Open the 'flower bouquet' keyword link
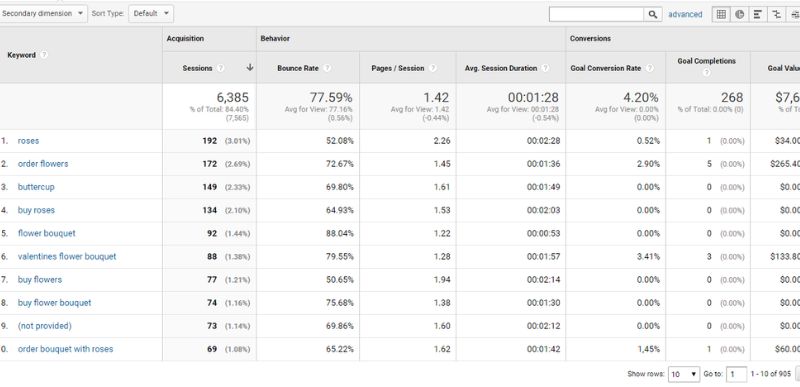The height and width of the screenshot is (387, 800). pos(46,233)
